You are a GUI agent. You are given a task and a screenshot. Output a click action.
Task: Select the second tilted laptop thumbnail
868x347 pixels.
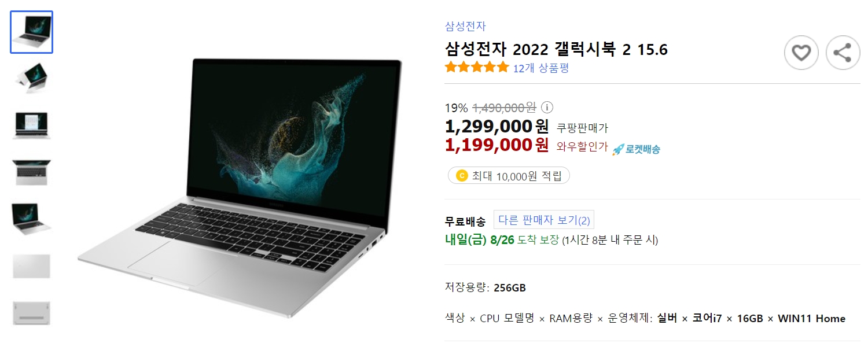coord(32,78)
